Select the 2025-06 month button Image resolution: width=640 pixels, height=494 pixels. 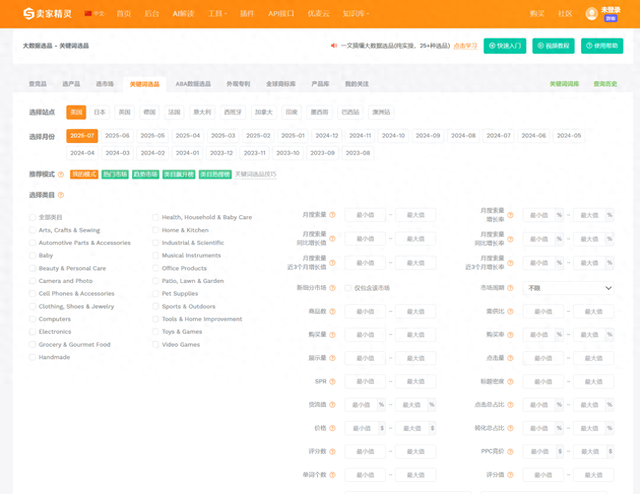pos(117,135)
